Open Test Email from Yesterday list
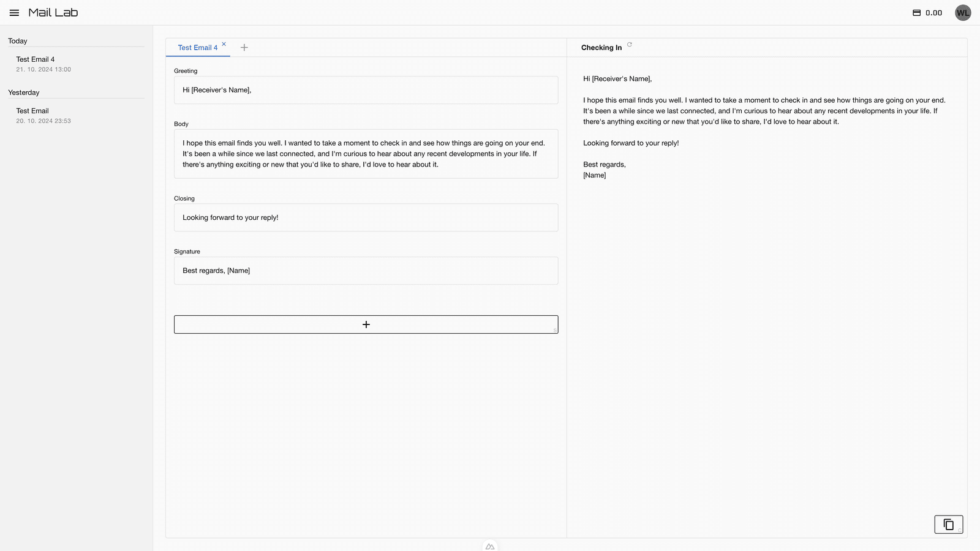The image size is (980, 551). click(32, 111)
